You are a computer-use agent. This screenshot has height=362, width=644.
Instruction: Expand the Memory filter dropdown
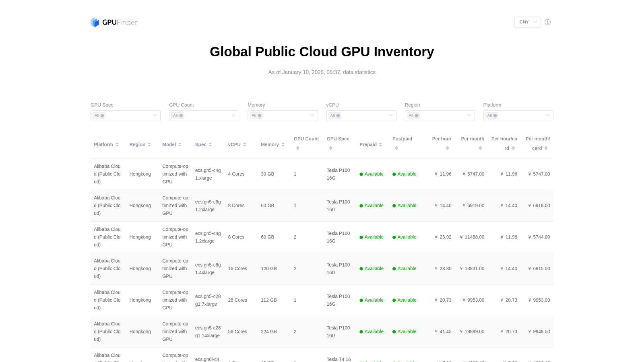pyautogui.click(x=312, y=115)
